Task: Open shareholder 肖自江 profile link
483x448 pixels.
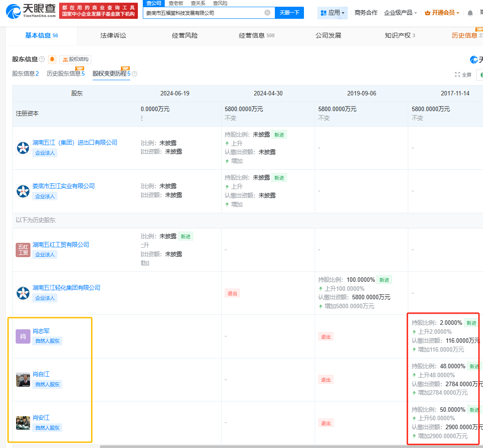Action: pos(41,375)
